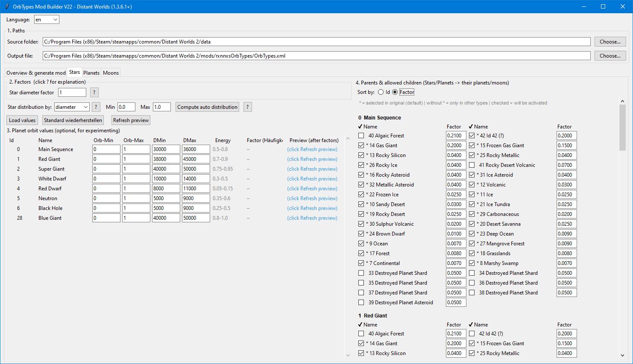Click the DMin field for Red Dwarf
Screen dimensions: 633x364
pyautogui.click(x=166, y=189)
